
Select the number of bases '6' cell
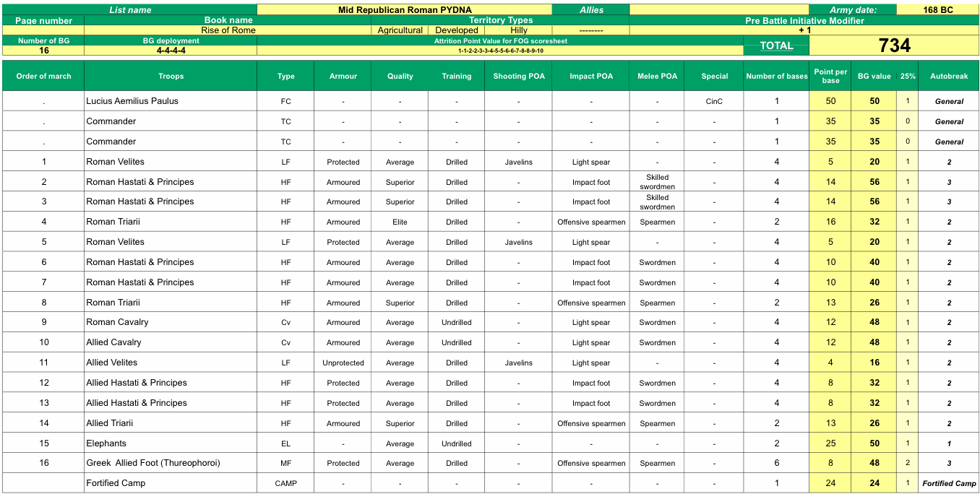tap(777, 463)
